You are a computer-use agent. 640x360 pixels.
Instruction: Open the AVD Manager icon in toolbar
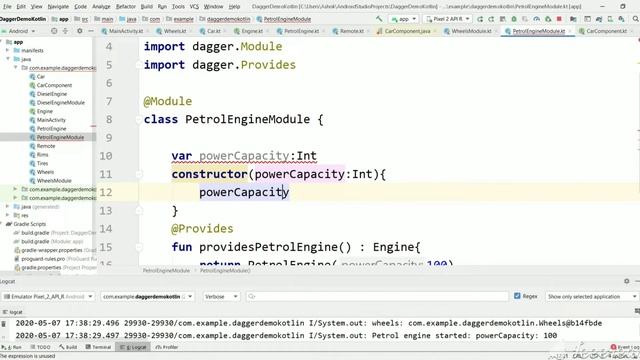(x=610, y=19)
